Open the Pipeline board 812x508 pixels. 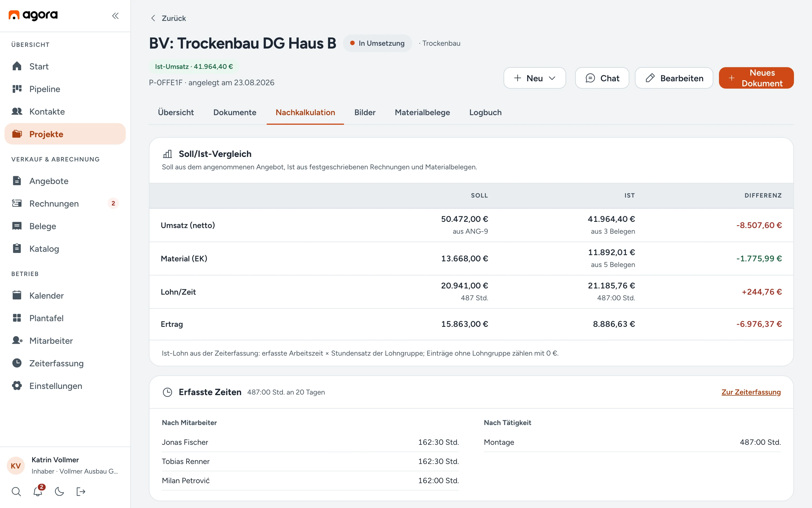65,89
